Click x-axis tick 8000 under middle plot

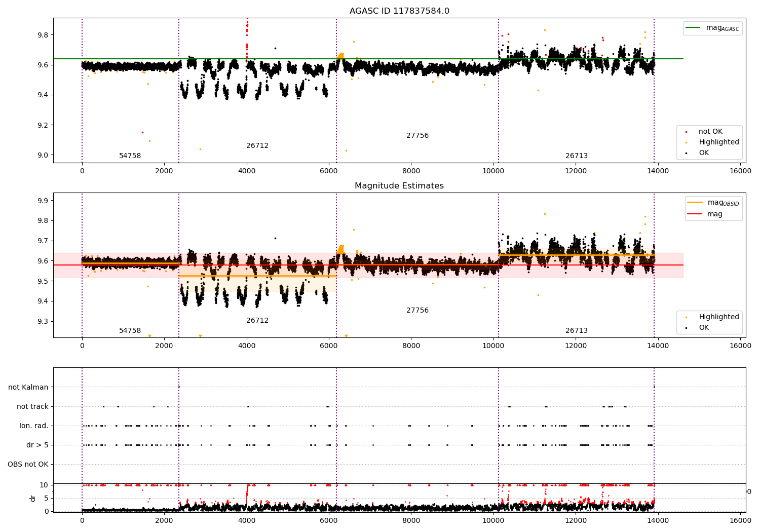(x=411, y=346)
